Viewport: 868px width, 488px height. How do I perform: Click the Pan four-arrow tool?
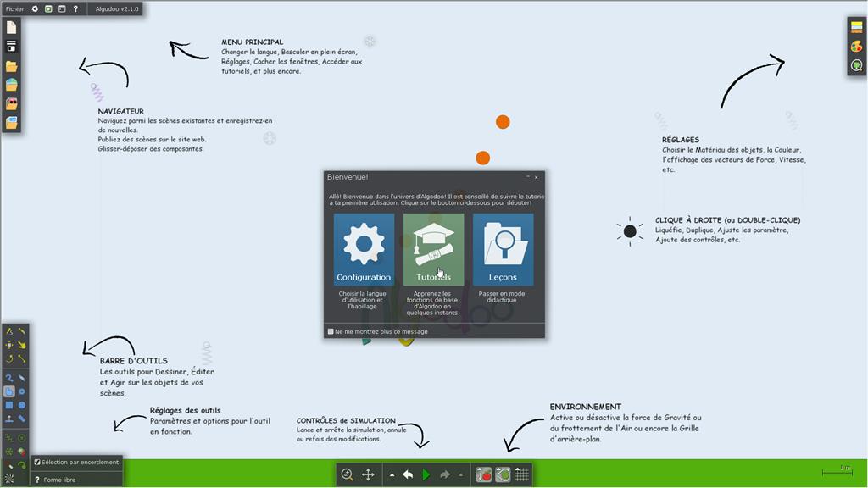tap(368, 474)
